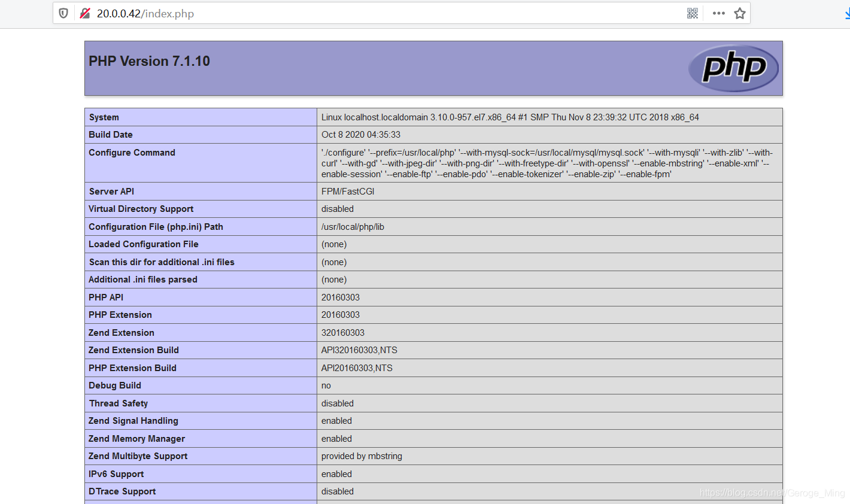
Task: Select the PHP API label
Action: tap(106, 297)
